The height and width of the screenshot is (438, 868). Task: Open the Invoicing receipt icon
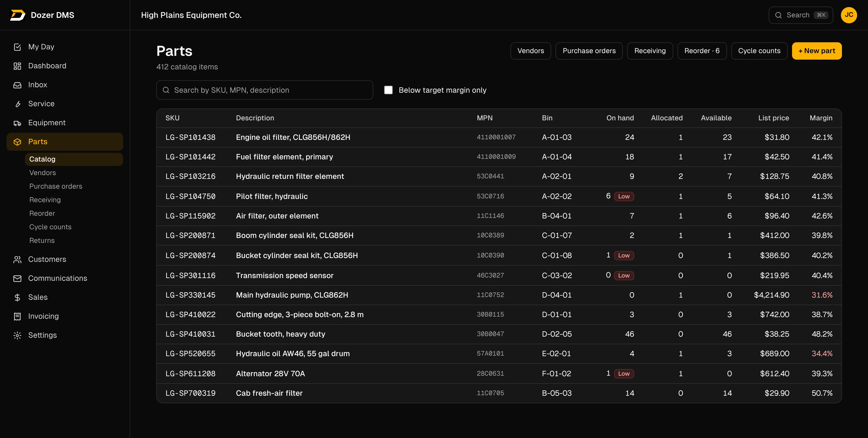[17, 317]
